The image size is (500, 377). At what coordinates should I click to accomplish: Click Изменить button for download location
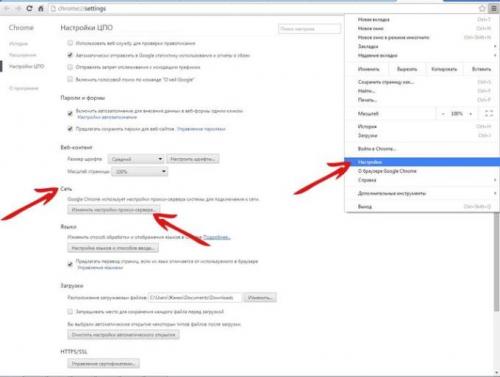260,297
